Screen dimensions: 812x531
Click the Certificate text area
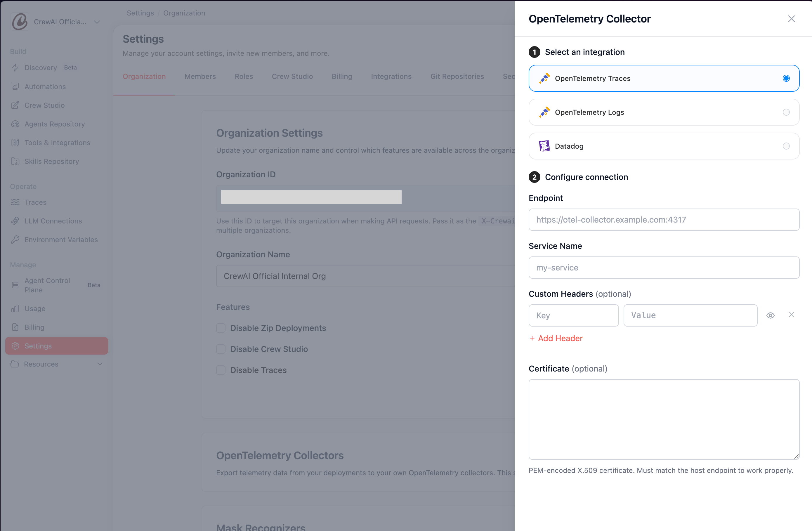coord(664,419)
